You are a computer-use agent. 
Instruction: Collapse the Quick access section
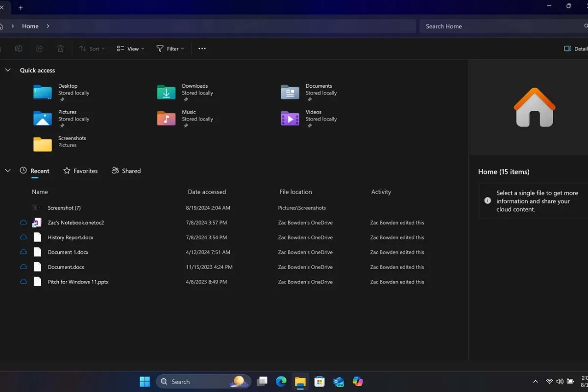pyautogui.click(x=8, y=70)
